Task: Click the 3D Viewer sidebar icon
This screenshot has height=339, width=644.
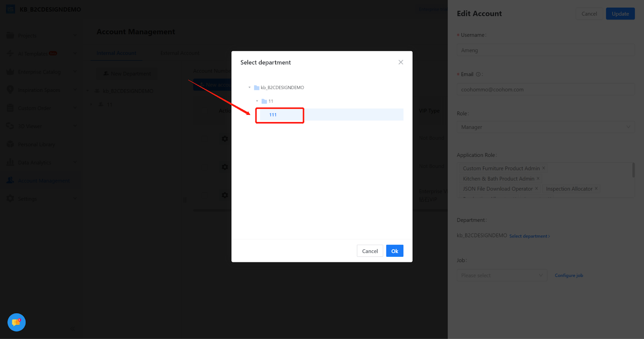Action: 10,126
